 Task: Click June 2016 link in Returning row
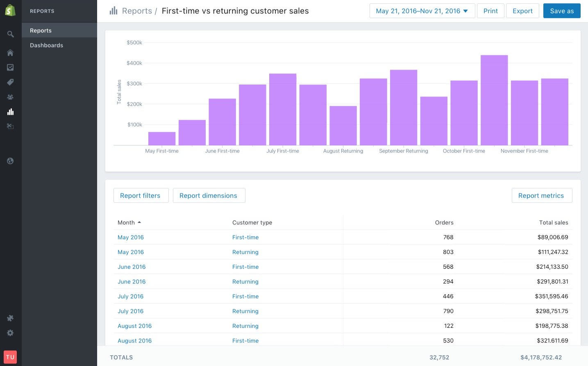click(132, 281)
